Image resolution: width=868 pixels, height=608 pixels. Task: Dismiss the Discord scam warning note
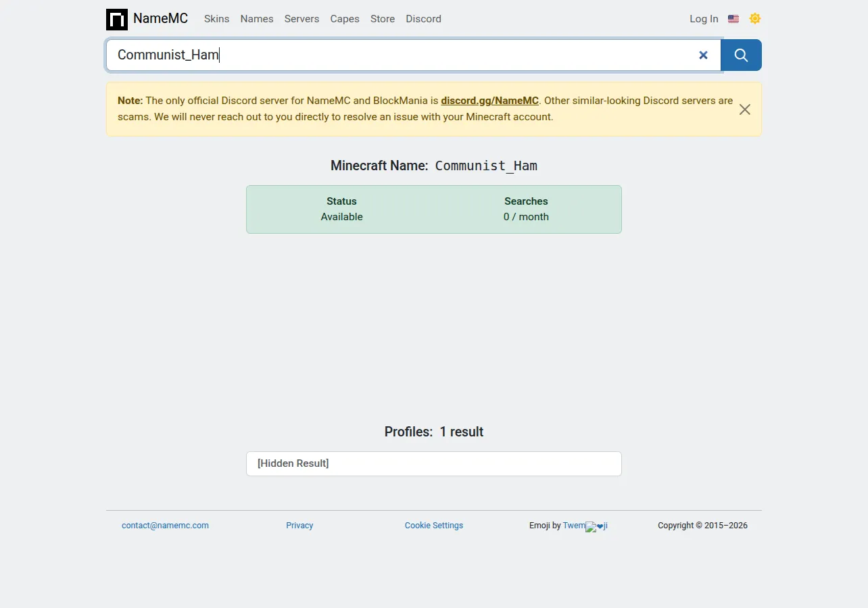coord(744,109)
